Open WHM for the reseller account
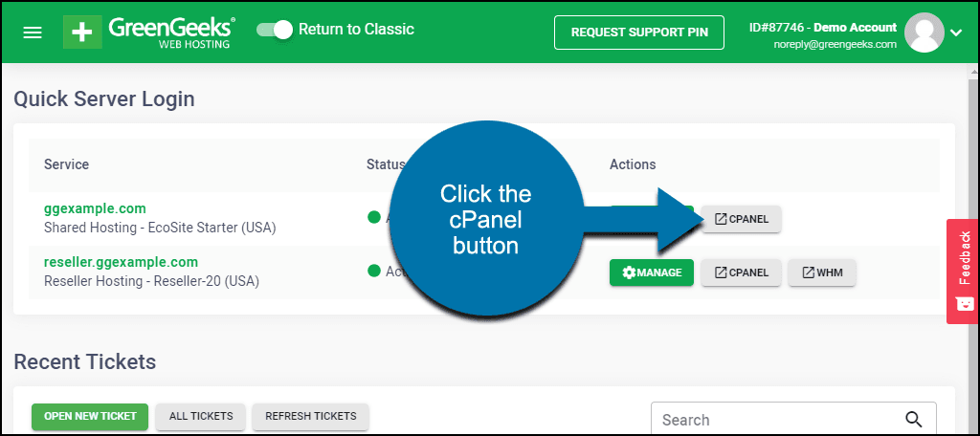The image size is (980, 436). [822, 272]
